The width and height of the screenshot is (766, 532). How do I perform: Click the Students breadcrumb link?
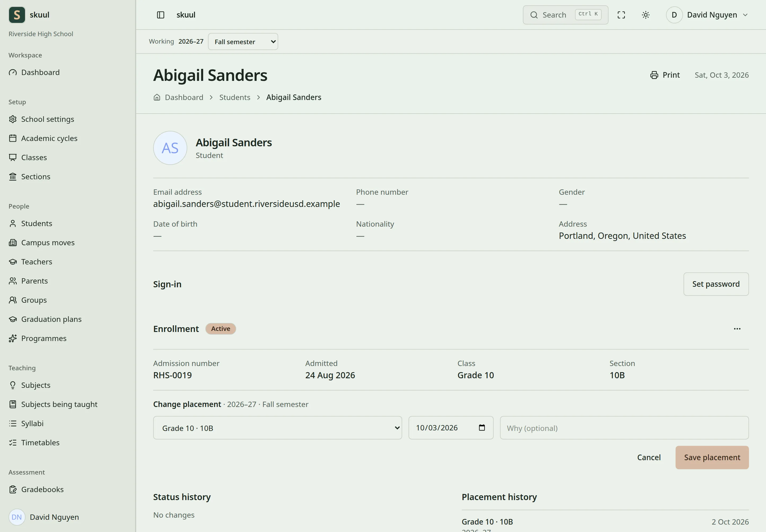tap(235, 97)
